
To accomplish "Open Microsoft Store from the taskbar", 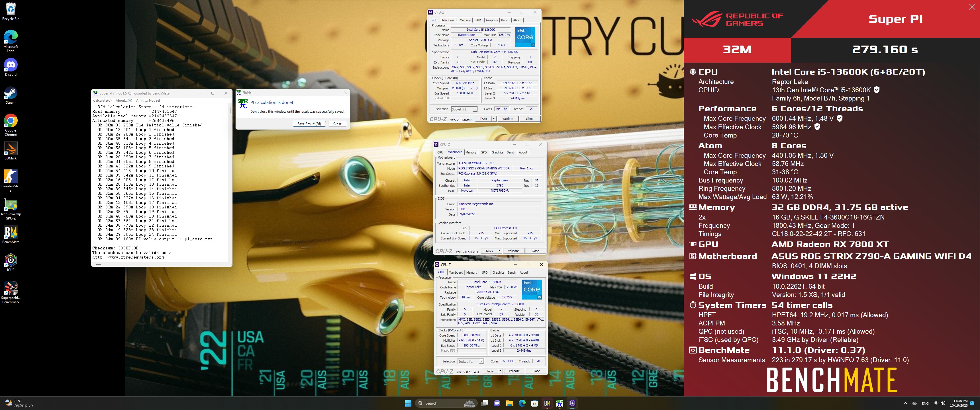I will point(534,403).
